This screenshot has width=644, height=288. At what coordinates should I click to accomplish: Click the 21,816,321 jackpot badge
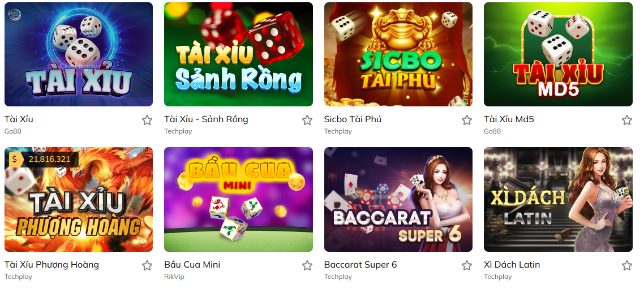44,160
